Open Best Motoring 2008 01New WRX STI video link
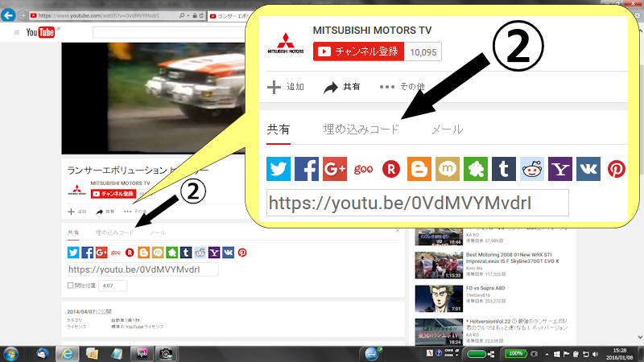This screenshot has height=362, width=644. pos(512,257)
